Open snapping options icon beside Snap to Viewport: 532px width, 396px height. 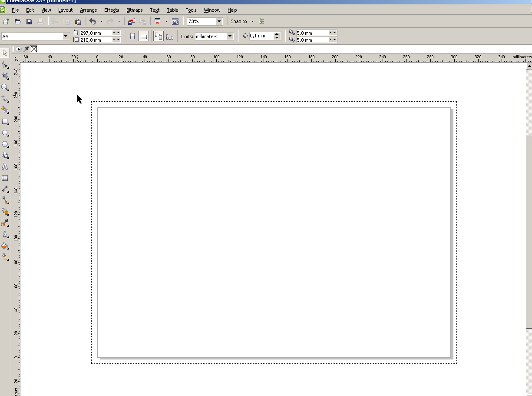click(261, 21)
